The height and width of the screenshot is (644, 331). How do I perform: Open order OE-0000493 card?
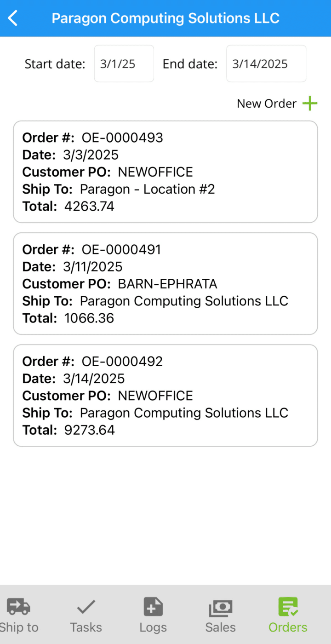[x=165, y=172]
